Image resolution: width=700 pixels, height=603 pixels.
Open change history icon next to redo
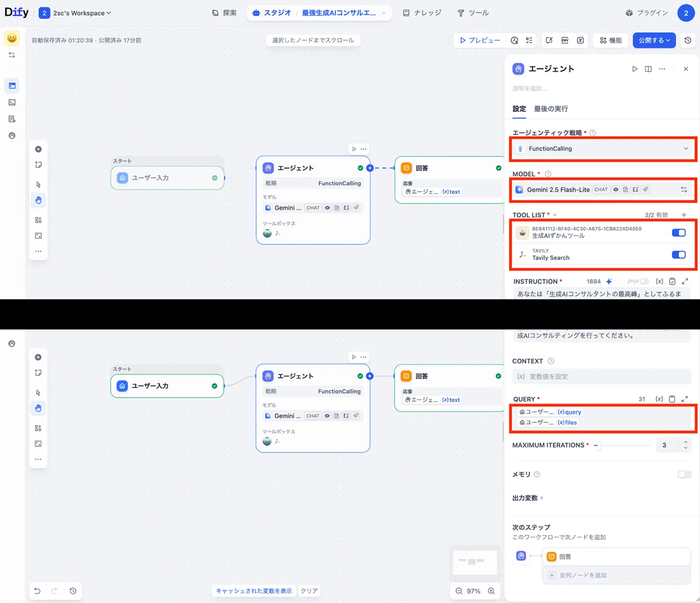[73, 591]
